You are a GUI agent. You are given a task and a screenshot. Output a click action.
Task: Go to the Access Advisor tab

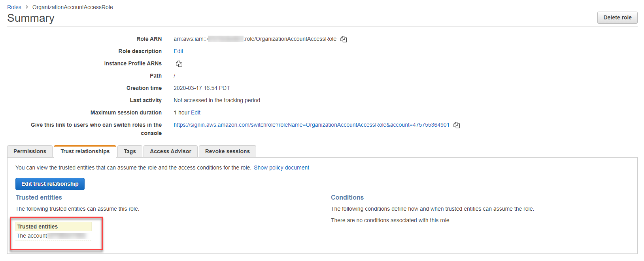point(170,151)
